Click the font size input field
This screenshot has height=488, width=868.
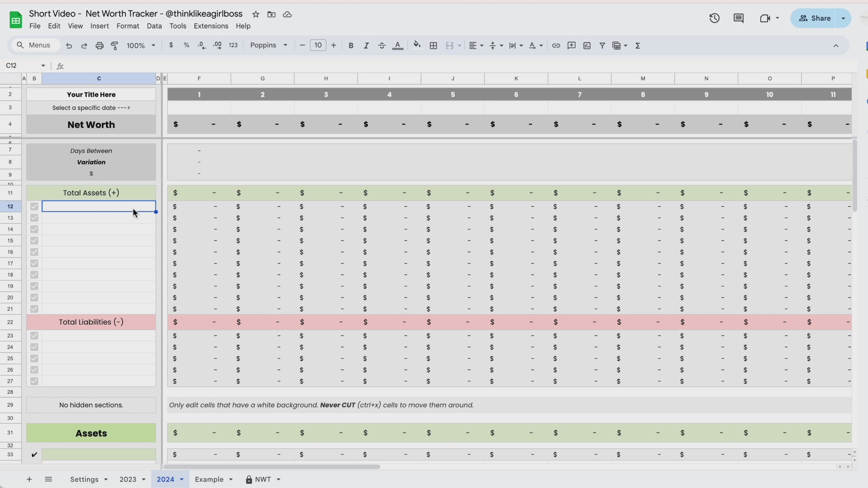(318, 45)
